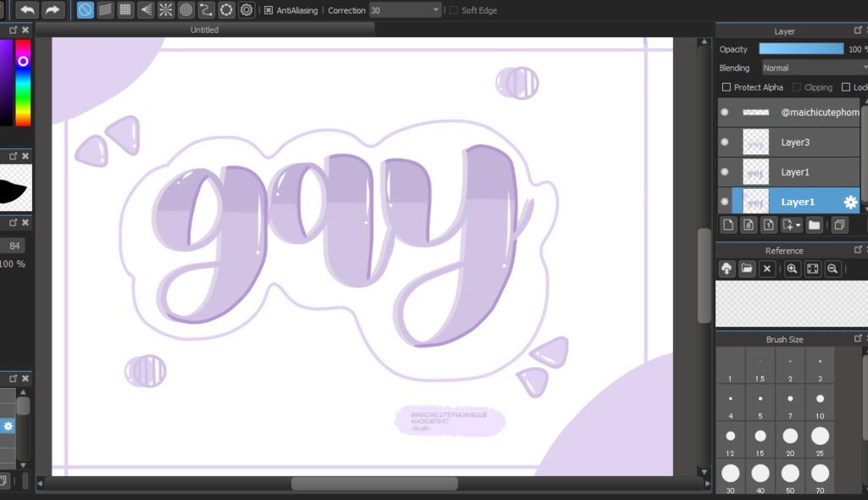Enable the radial snap guide

[x=165, y=10]
